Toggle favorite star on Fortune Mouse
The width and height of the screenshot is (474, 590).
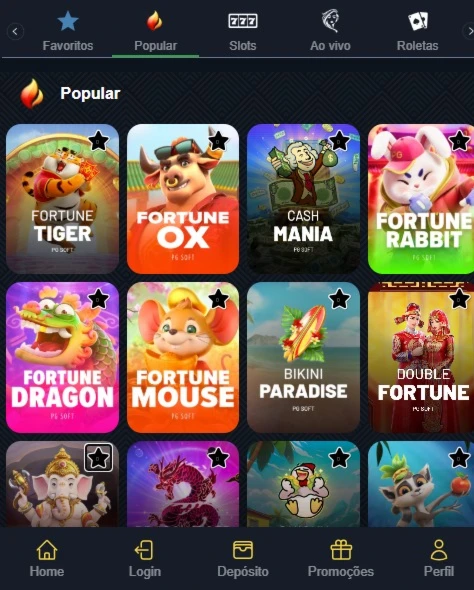[219, 300]
